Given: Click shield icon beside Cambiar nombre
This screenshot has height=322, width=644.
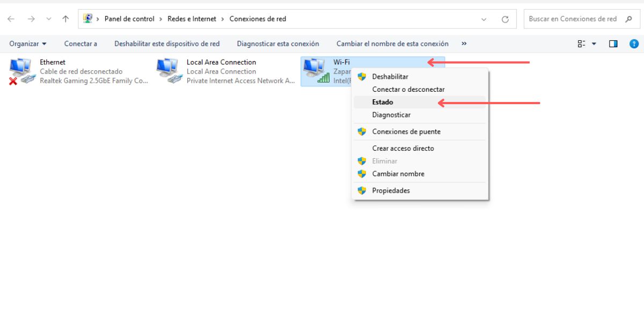Looking at the screenshot, I should pyautogui.click(x=362, y=174).
